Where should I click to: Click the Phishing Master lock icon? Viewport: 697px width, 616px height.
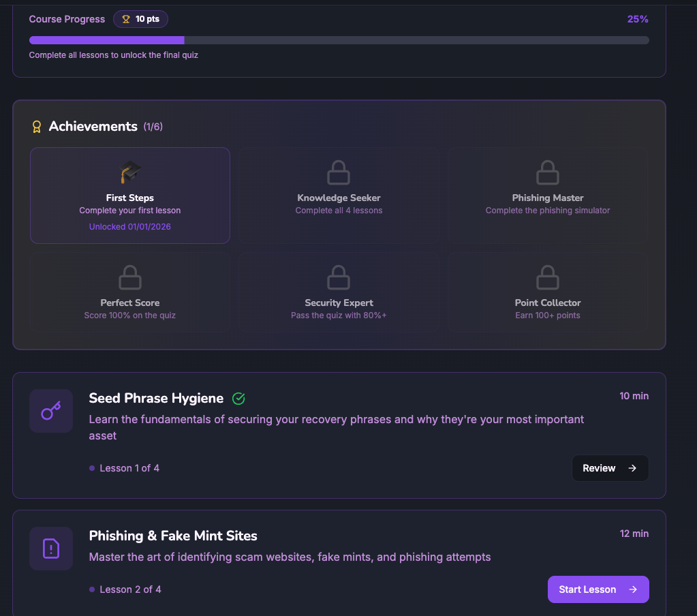[548, 172]
